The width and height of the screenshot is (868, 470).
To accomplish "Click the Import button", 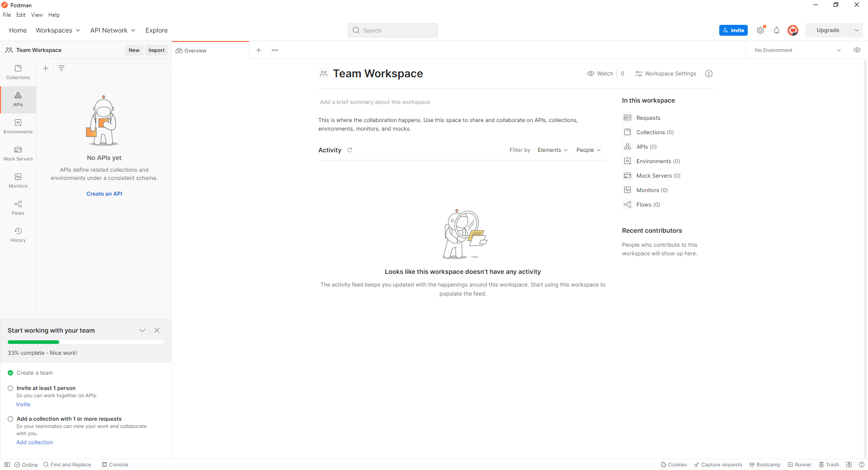I will click(x=156, y=50).
